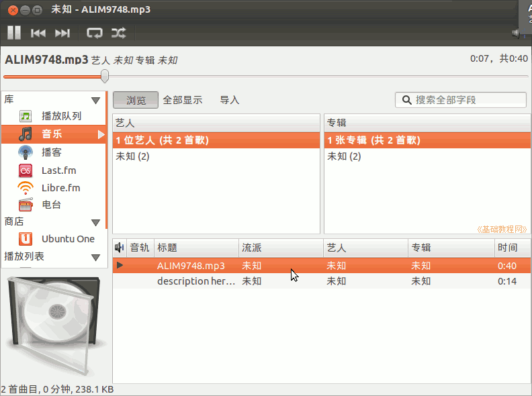Image resolution: width=532 pixels, height=396 pixels.
Task: Skip to the next track
Action: (62, 33)
